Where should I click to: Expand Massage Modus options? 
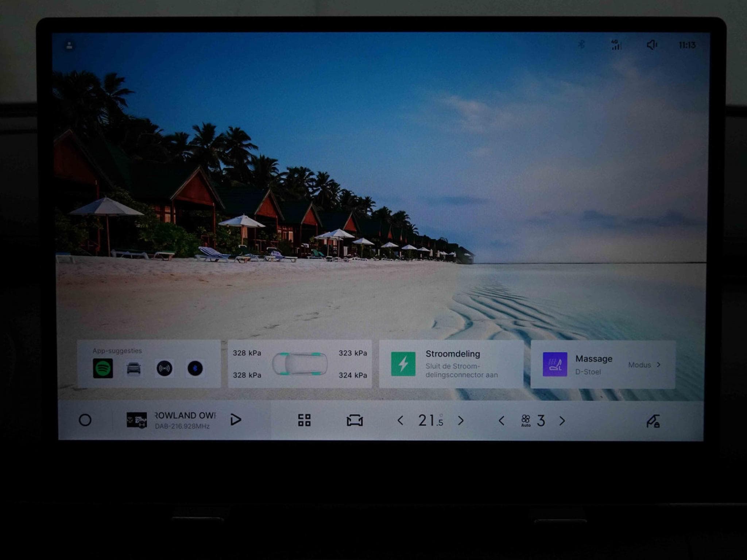point(645,365)
